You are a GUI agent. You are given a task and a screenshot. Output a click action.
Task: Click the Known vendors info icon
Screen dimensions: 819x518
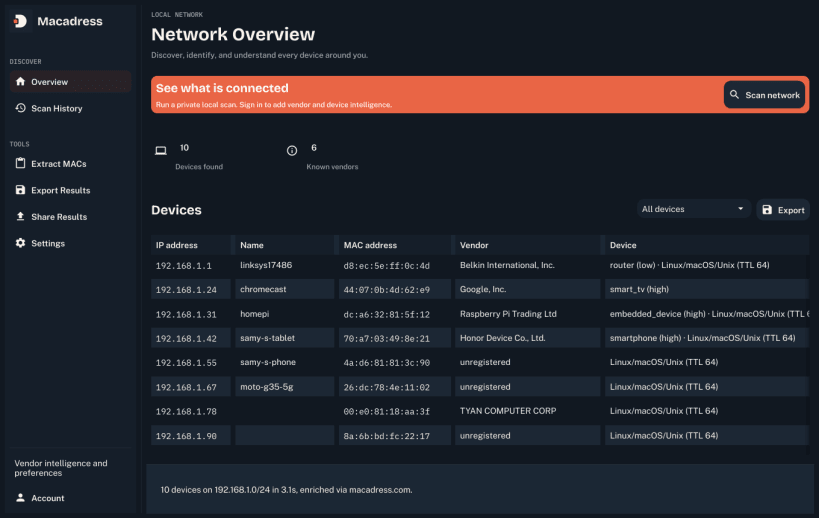[292, 151]
